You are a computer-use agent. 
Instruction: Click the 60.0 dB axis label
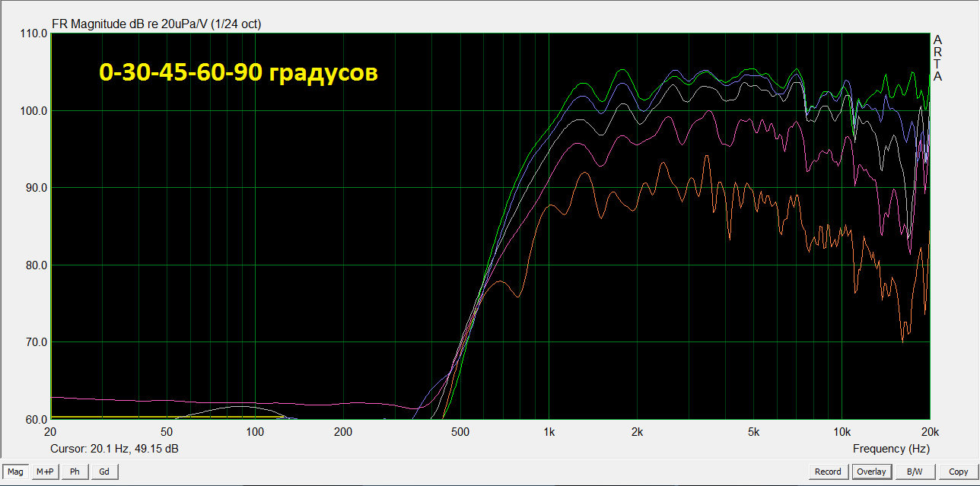tap(37, 419)
